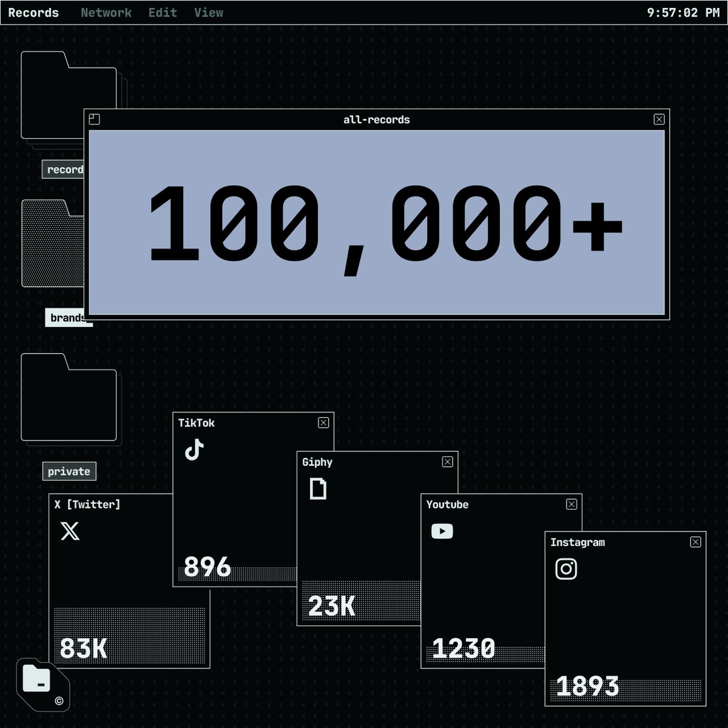This screenshot has width=728, height=728.
Task: Select the Giphy window title
Action: [x=317, y=462]
